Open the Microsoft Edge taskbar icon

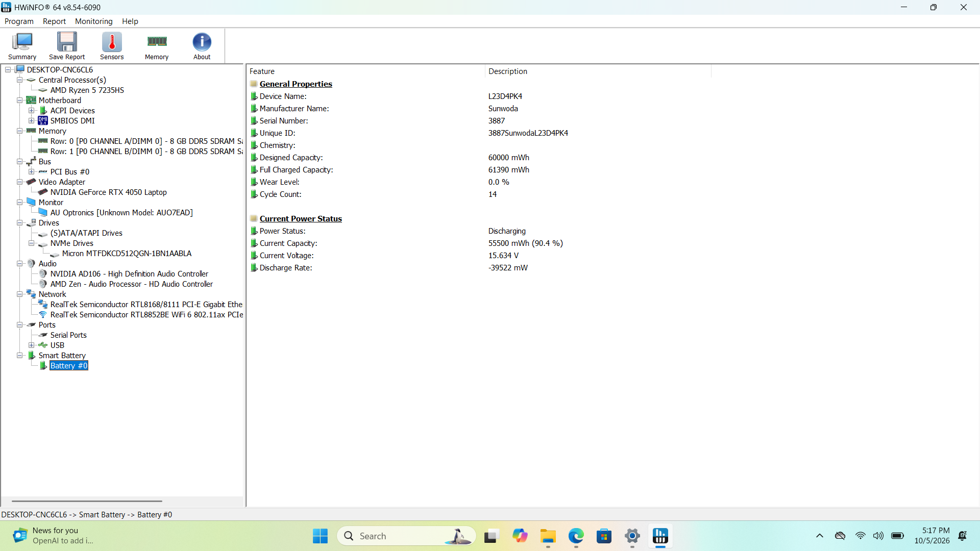(x=576, y=536)
